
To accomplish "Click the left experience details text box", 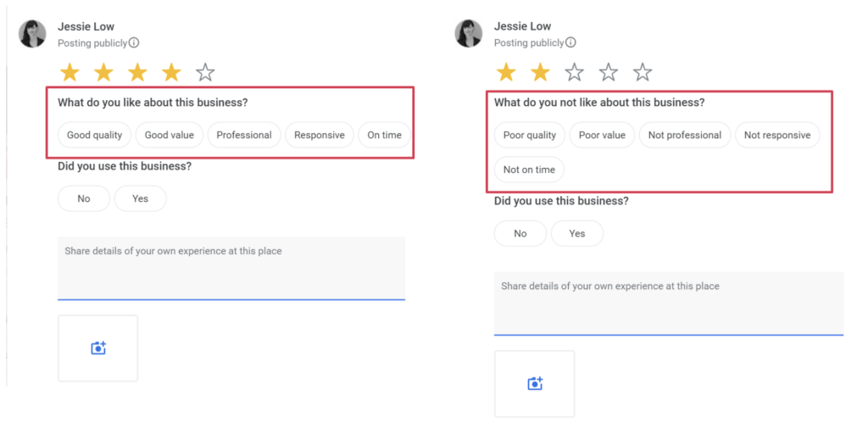I will point(231,268).
